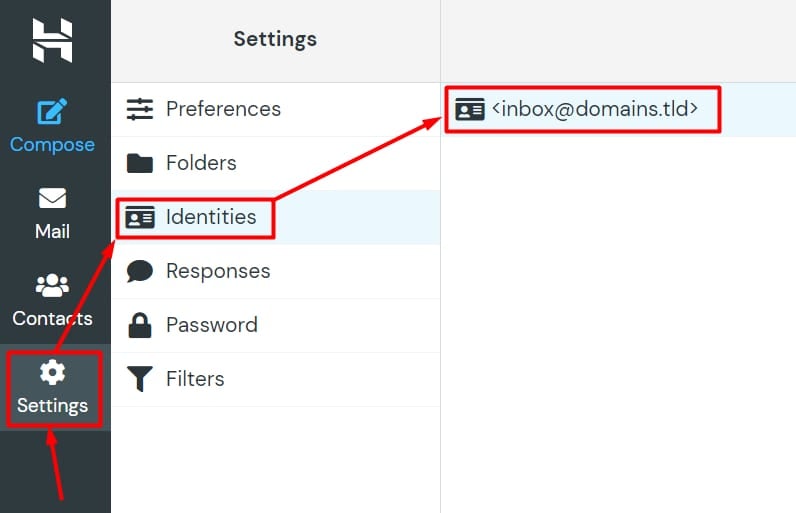Click the Settings gear icon
The height and width of the screenshot is (513, 796).
pyautogui.click(x=52, y=373)
